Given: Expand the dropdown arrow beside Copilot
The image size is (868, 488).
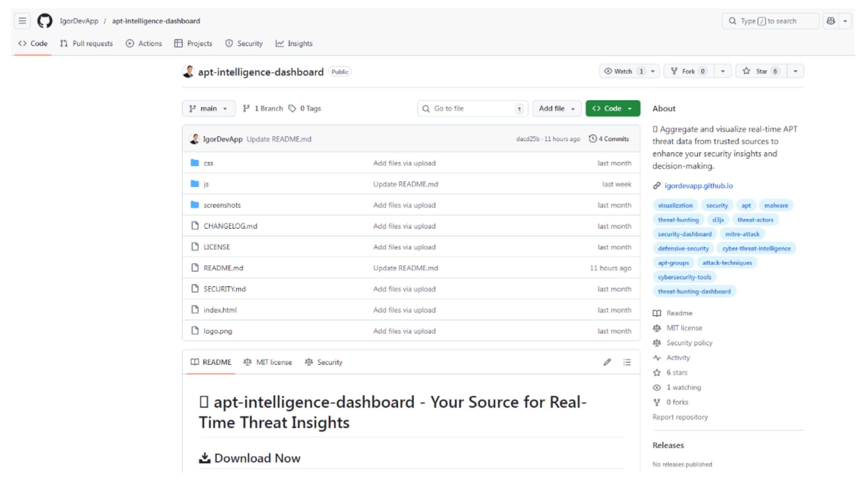Looking at the screenshot, I should [845, 21].
